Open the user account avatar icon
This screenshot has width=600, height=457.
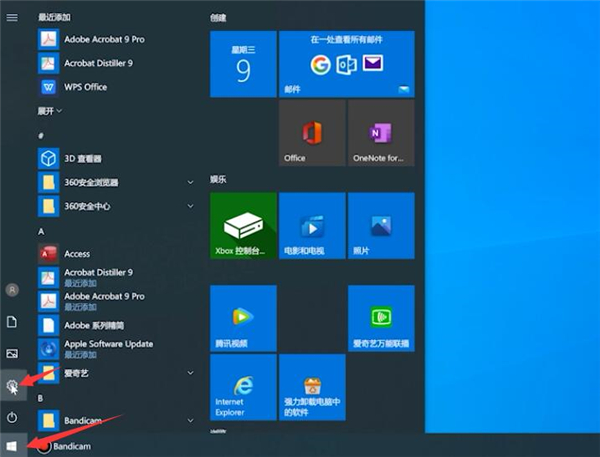click(12, 290)
